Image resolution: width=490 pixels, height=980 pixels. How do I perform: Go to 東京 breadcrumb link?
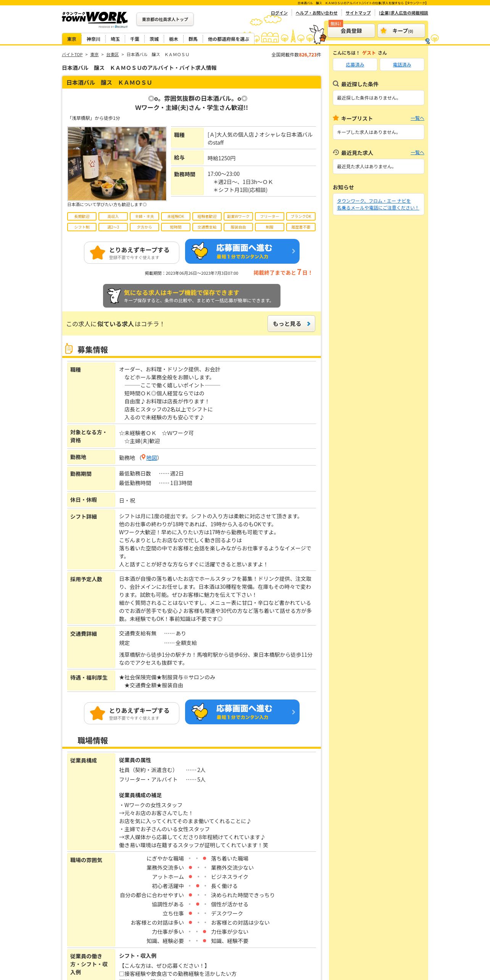[94, 55]
